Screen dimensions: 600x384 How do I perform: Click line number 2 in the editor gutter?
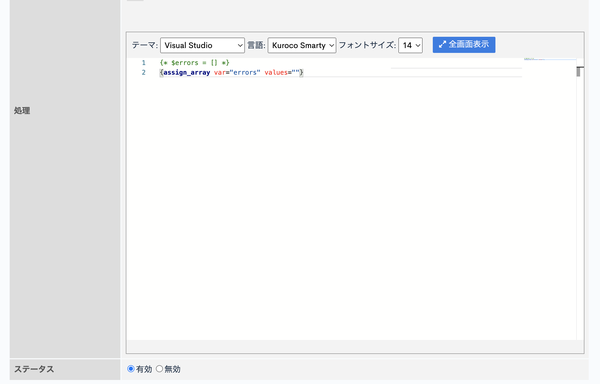point(144,72)
